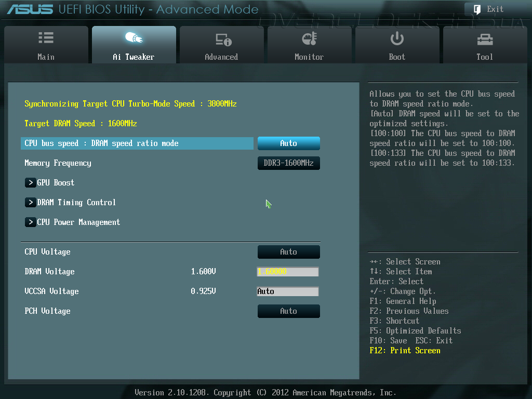Select the CPU Voltage label
This screenshot has height=399, width=532.
(x=47, y=252)
